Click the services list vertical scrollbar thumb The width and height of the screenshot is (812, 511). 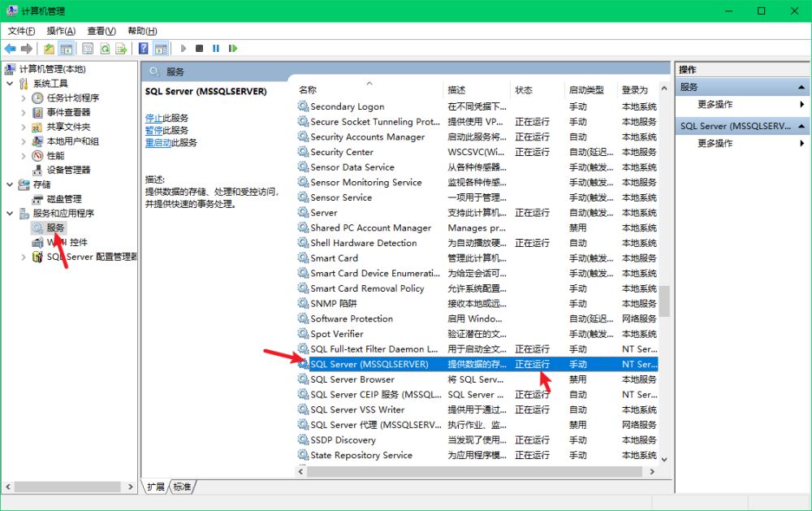[664, 301]
